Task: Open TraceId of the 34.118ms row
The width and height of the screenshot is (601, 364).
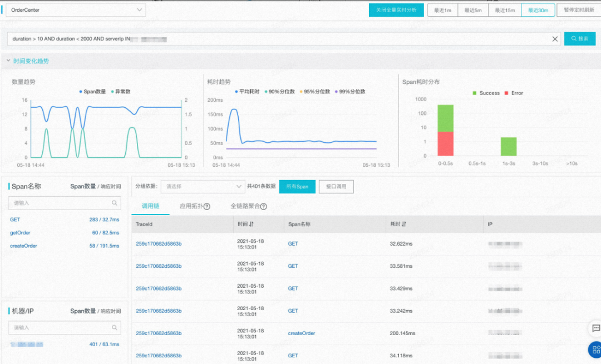Action: (x=159, y=356)
